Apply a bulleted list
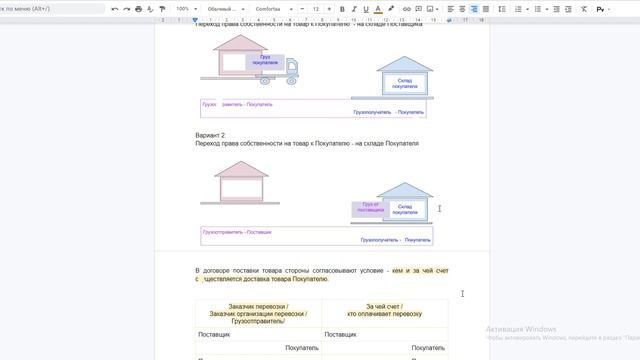 pos(538,9)
